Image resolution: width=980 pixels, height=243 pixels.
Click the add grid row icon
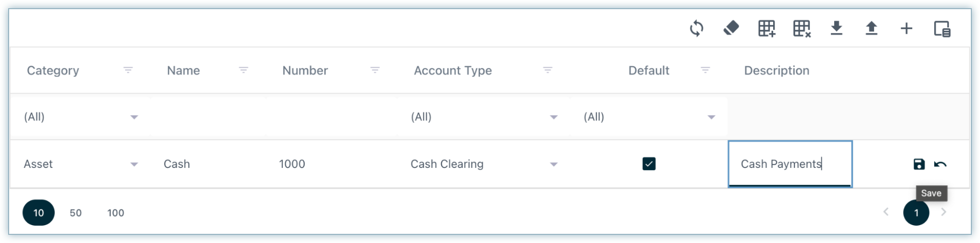pos(766,28)
